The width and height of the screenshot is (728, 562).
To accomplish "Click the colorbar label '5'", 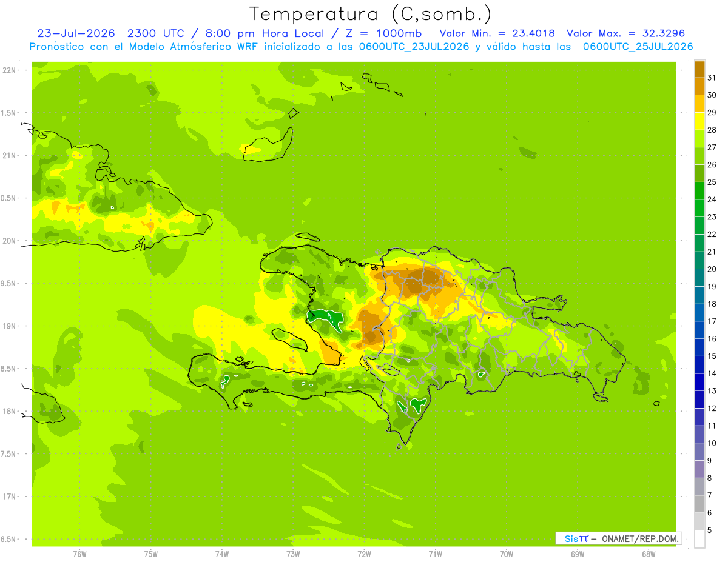I will pos(710,530).
